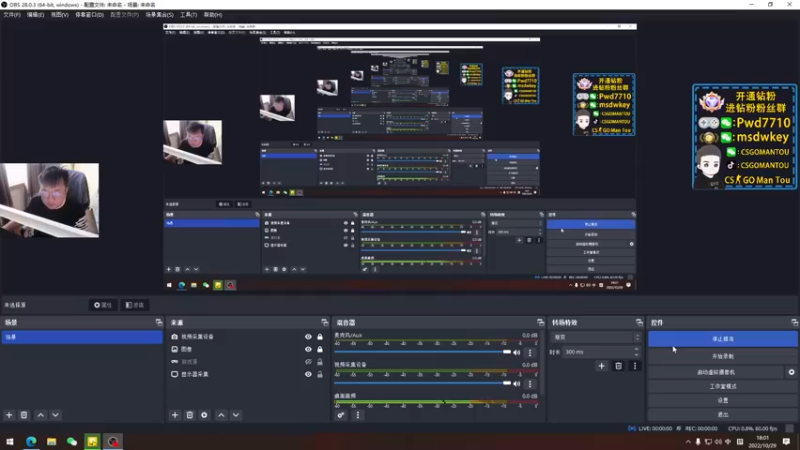Viewport: 800px width, 450px height.
Task: Move scene down arrow in Scenes panel
Action: click(x=56, y=415)
